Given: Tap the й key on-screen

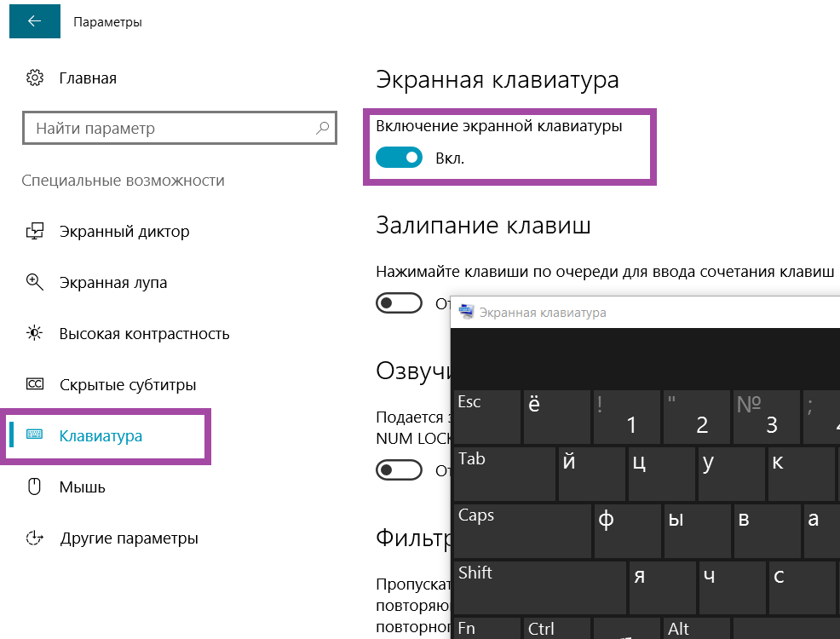Looking at the screenshot, I should pyautogui.click(x=592, y=475).
